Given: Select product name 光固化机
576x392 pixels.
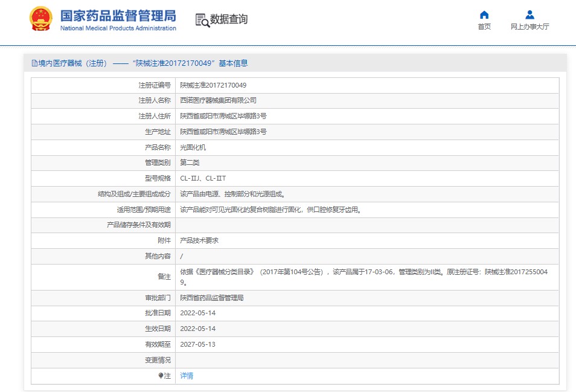Looking at the screenshot, I should 193,147.
